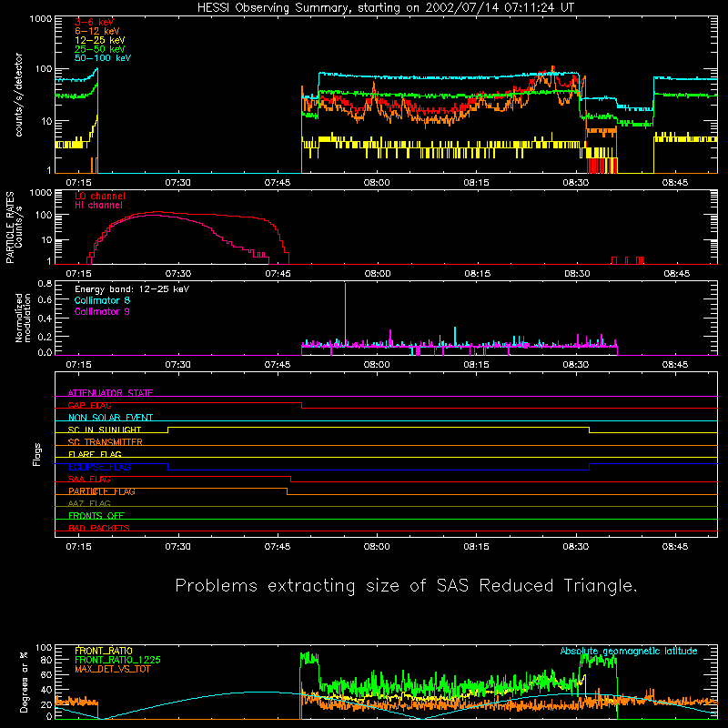Click the Normalized modulation axis label

[23, 318]
